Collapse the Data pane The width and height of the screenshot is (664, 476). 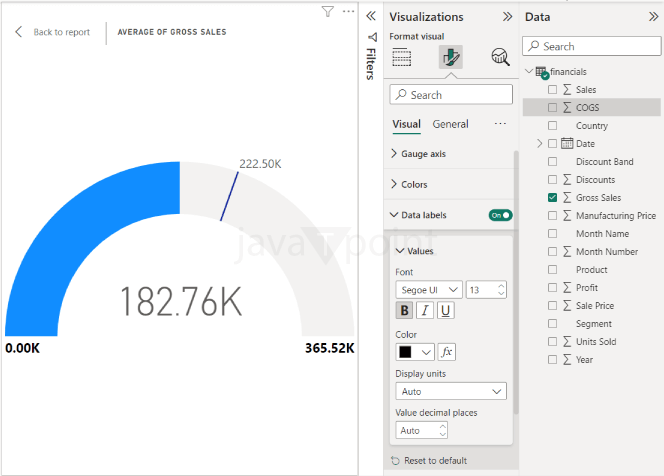(653, 17)
